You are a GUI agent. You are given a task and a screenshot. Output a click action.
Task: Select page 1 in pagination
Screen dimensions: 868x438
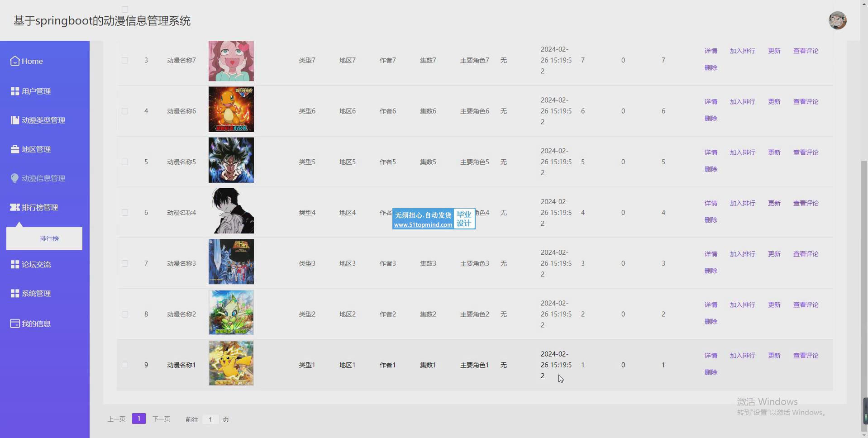tap(139, 419)
